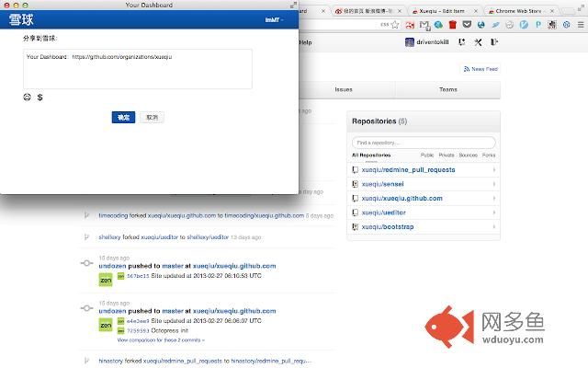Expand arrow for xuequ/redmine_pull_requests row

point(494,169)
